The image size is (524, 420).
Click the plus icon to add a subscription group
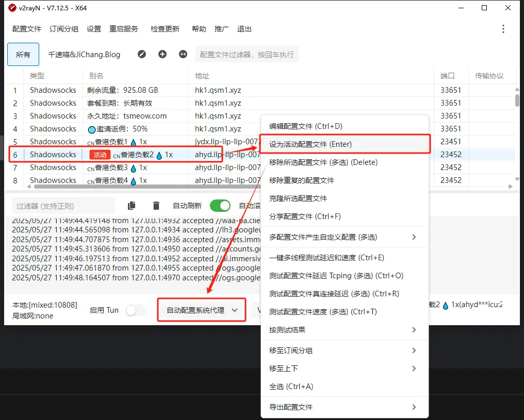coord(162,54)
